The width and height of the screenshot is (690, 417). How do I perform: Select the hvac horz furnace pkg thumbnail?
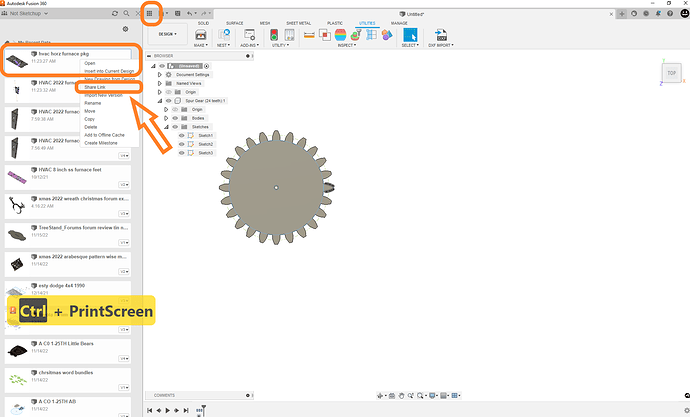pyautogui.click(x=19, y=60)
